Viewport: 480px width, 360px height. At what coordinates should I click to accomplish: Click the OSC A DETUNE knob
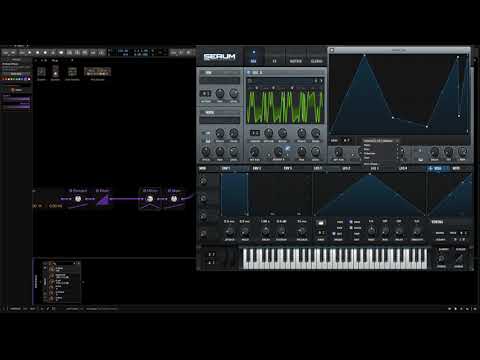[268, 133]
